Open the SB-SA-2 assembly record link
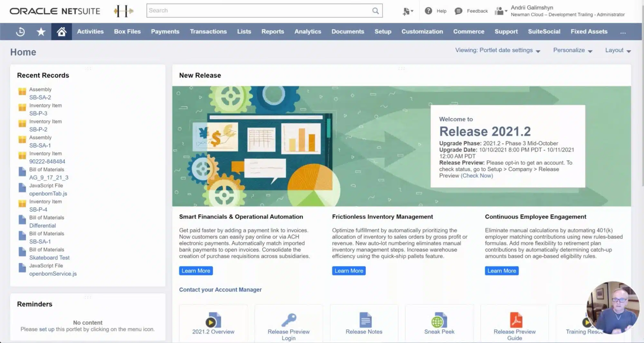This screenshot has height=343, width=644. point(40,97)
